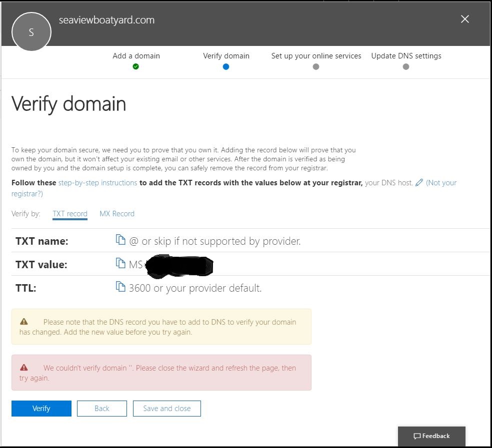Click the gray dot under Update DNS settings
This screenshot has height=448, width=492.
pyautogui.click(x=406, y=66)
